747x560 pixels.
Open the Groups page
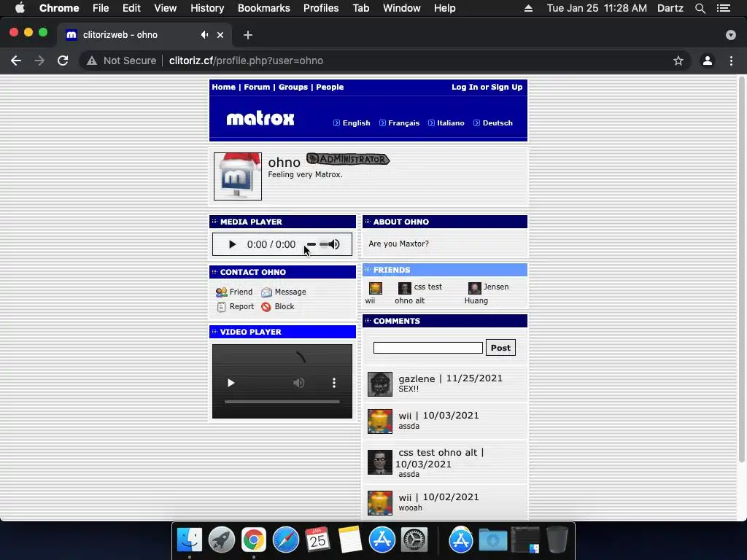[x=293, y=87]
